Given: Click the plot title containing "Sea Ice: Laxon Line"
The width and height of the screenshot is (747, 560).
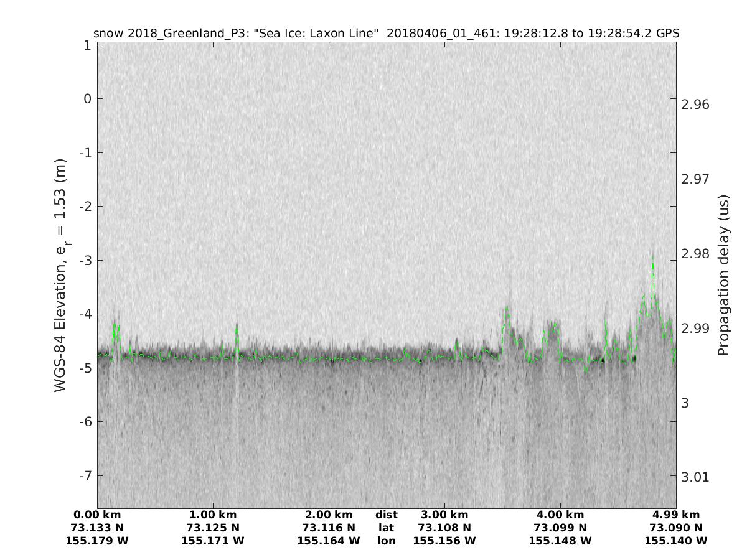Looking at the screenshot, I should [x=386, y=33].
